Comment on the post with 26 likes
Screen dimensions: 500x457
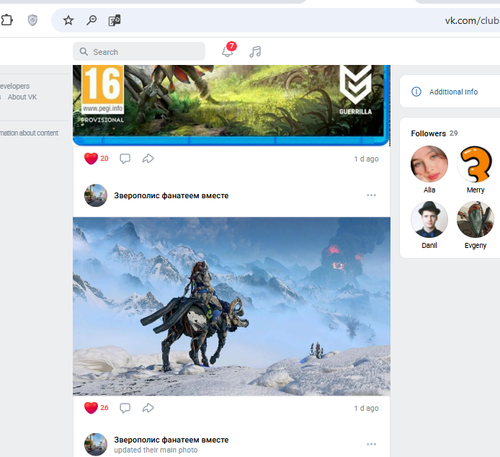(125, 408)
